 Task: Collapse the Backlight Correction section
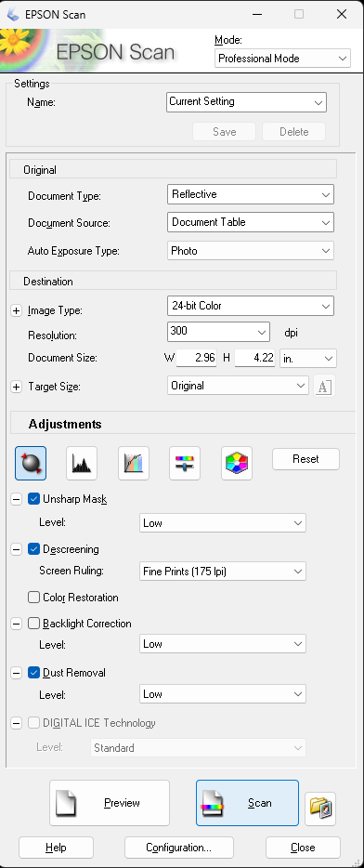pos(16,624)
